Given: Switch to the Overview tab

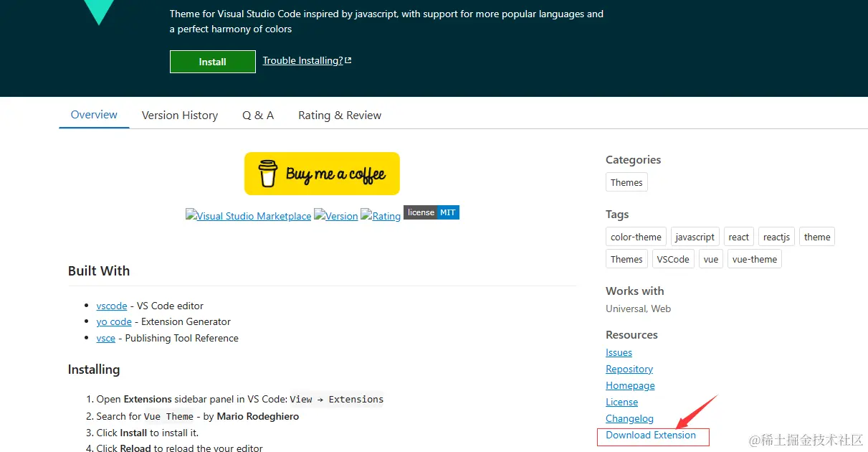Looking at the screenshot, I should 94,115.
